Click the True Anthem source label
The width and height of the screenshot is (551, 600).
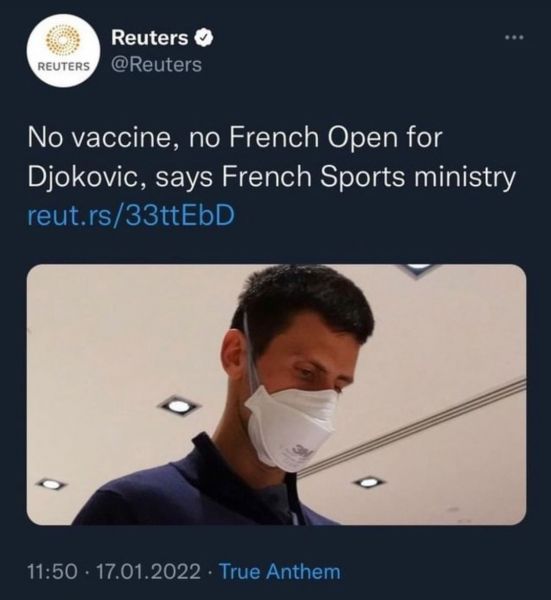pyautogui.click(x=281, y=572)
